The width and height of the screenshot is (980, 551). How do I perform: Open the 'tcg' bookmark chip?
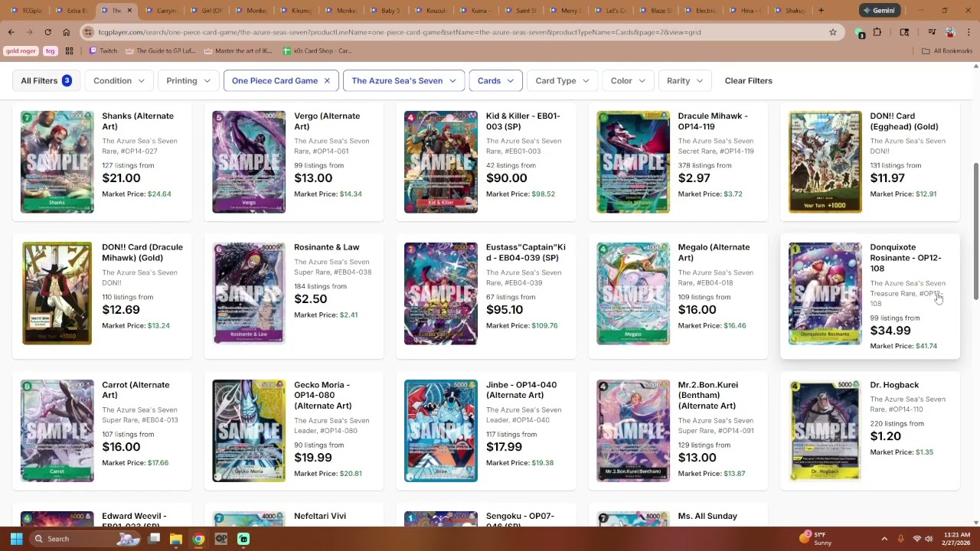click(51, 51)
